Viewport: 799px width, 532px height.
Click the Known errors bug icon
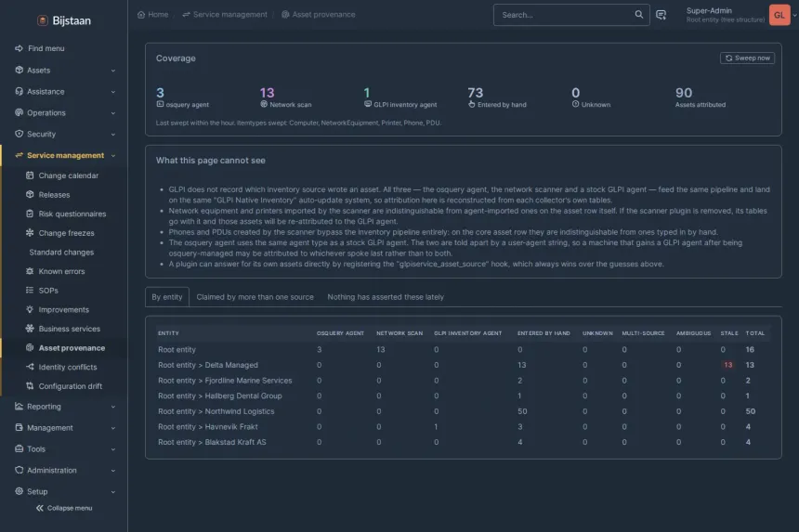(30, 271)
